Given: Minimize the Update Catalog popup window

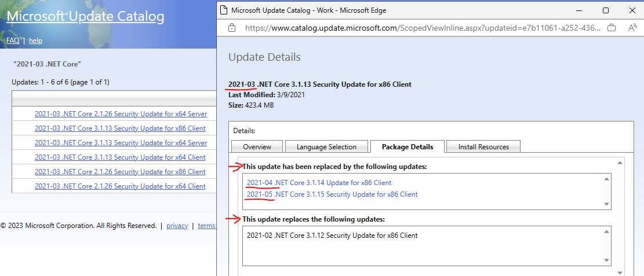Looking at the screenshot, I should coord(580,10).
